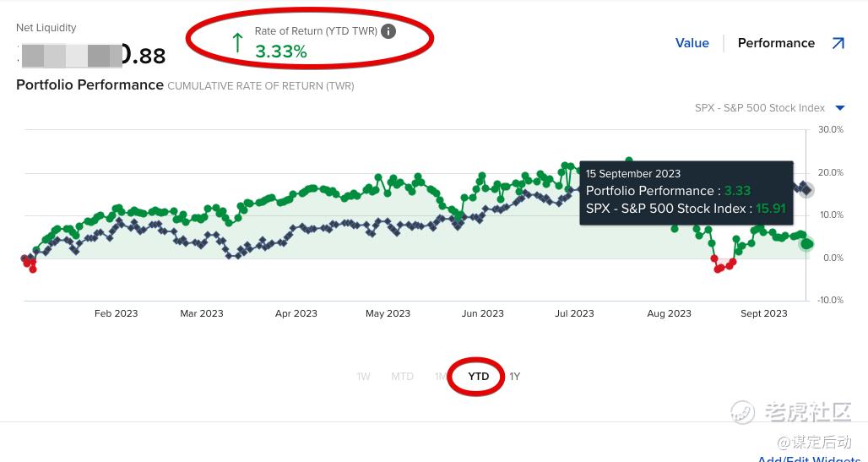The image size is (868, 462).
Task: Click the SPX diamond marker for 15 September
Action: pos(806,190)
